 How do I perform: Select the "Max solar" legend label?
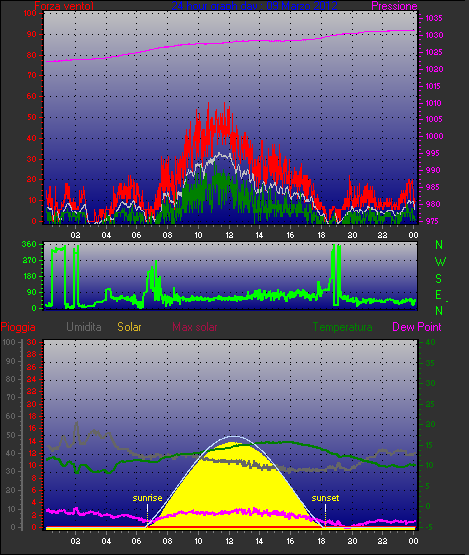(195, 327)
